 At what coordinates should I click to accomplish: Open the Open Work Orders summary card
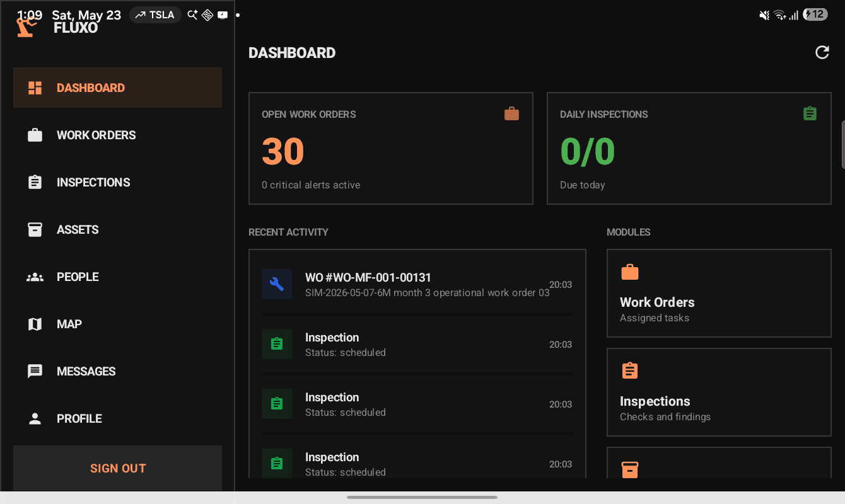[391, 149]
